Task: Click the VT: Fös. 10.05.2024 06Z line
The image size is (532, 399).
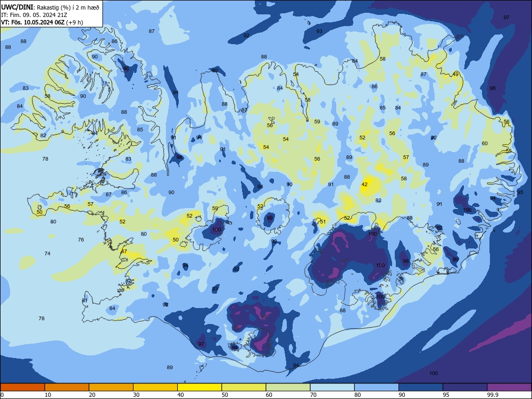Action: tap(42, 22)
